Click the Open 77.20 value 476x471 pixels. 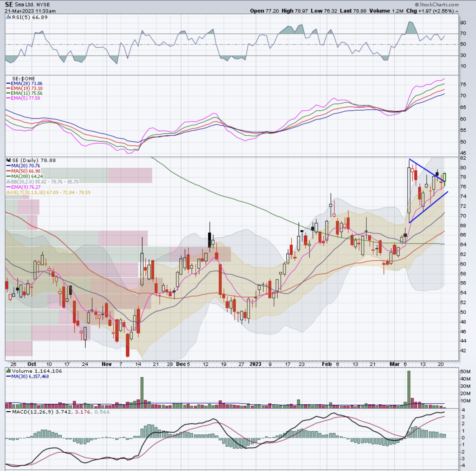pos(264,11)
